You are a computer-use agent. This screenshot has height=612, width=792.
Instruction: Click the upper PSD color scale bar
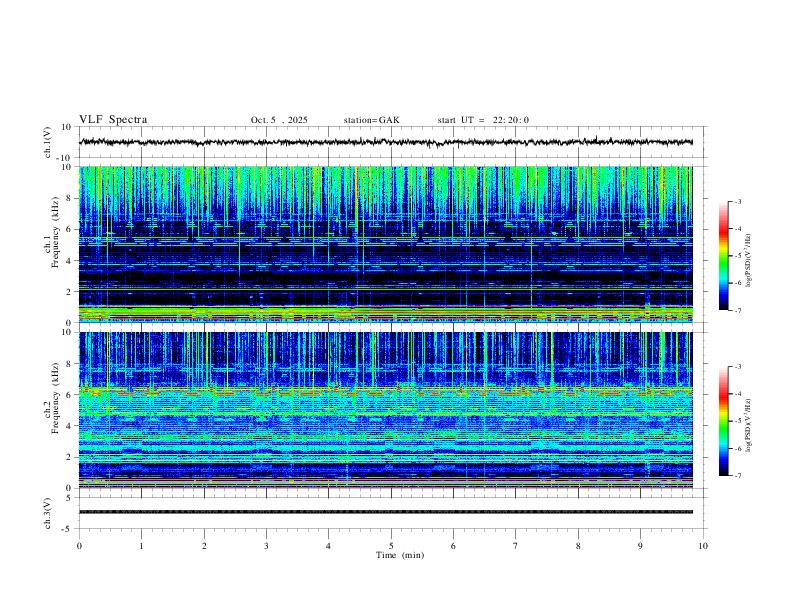(723, 256)
